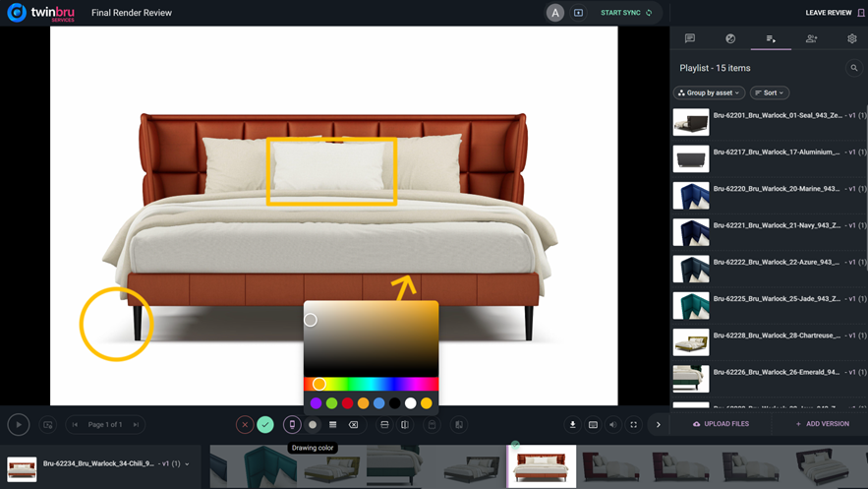This screenshot has height=489, width=868.
Task: Click the disabled lock icon in toolbar
Action: click(432, 425)
